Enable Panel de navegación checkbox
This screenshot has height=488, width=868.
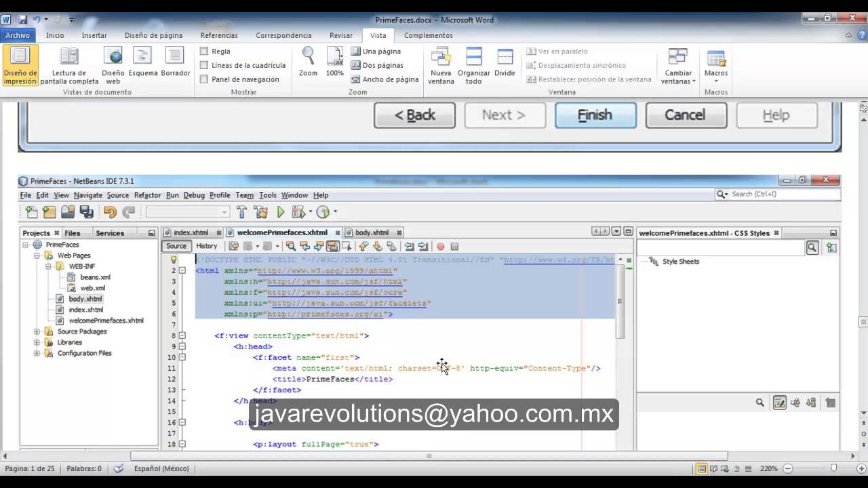tap(204, 79)
